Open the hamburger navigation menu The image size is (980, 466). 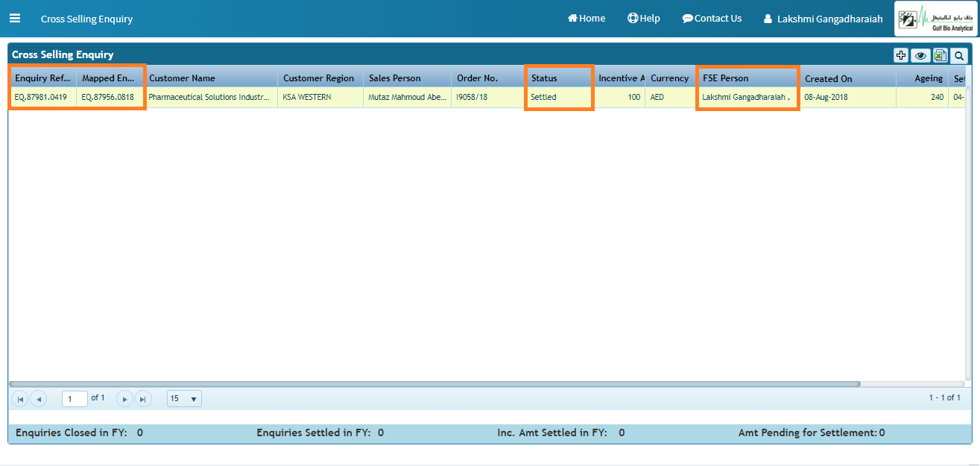pyautogui.click(x=15, y=19)
